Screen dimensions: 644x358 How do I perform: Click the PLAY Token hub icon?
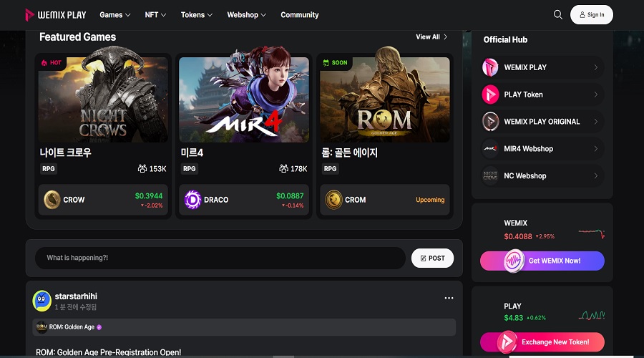(x=490, y=95)
